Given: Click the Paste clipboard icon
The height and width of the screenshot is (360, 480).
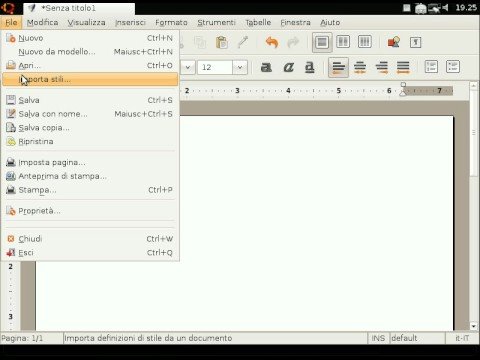Looking at the screenshot, I should coord(222,42).
